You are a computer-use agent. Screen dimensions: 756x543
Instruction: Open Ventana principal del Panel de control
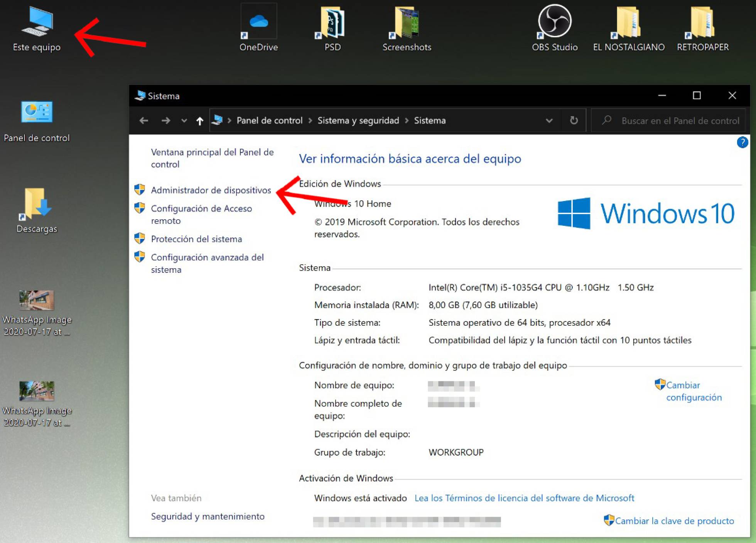click(x=212, y=158)
